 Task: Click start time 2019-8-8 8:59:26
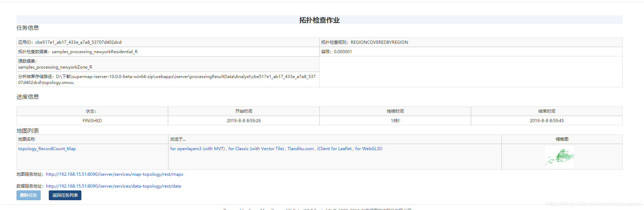244,121
